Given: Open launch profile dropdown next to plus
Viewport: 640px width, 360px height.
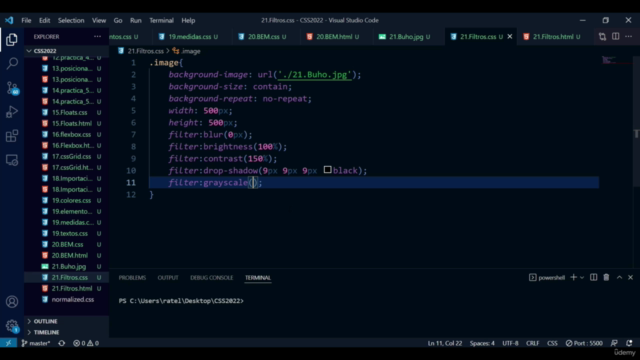Looking at the screenshot, I should (582, 278).
